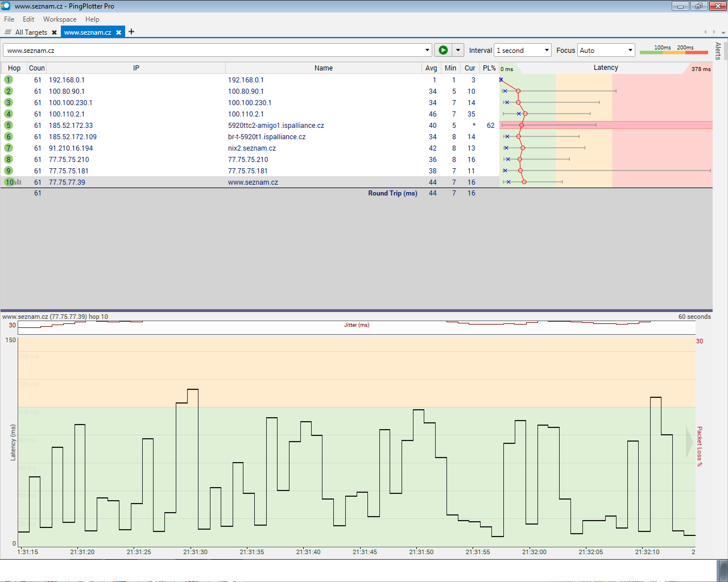Viewport: 728px width, 582px height.
Task: Click the PL% column header
Action: (489, 68)
